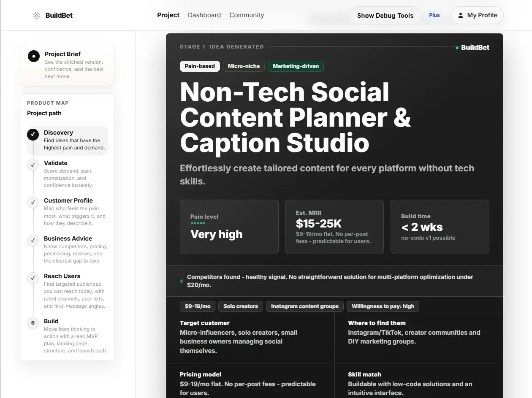Click the Validate step checkmark icon

[x=33, y=165]
